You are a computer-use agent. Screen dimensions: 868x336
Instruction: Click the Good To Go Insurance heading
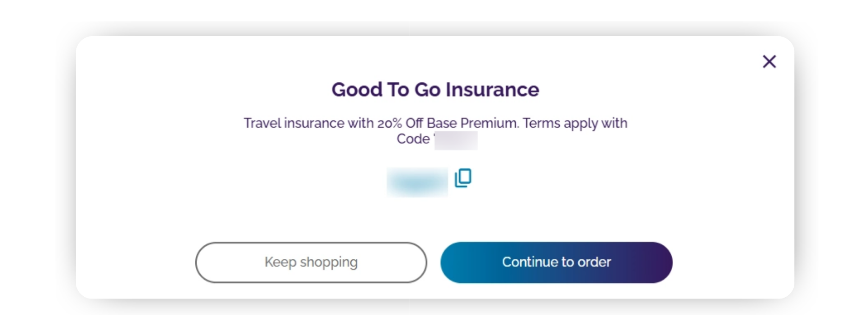pyautogui.click(x=435, y=89)
